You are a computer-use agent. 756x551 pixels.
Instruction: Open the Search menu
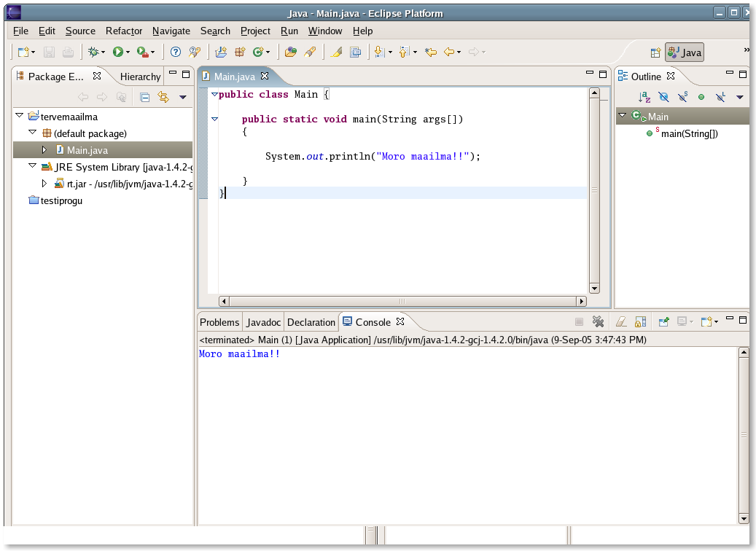(x=215, y=31)
